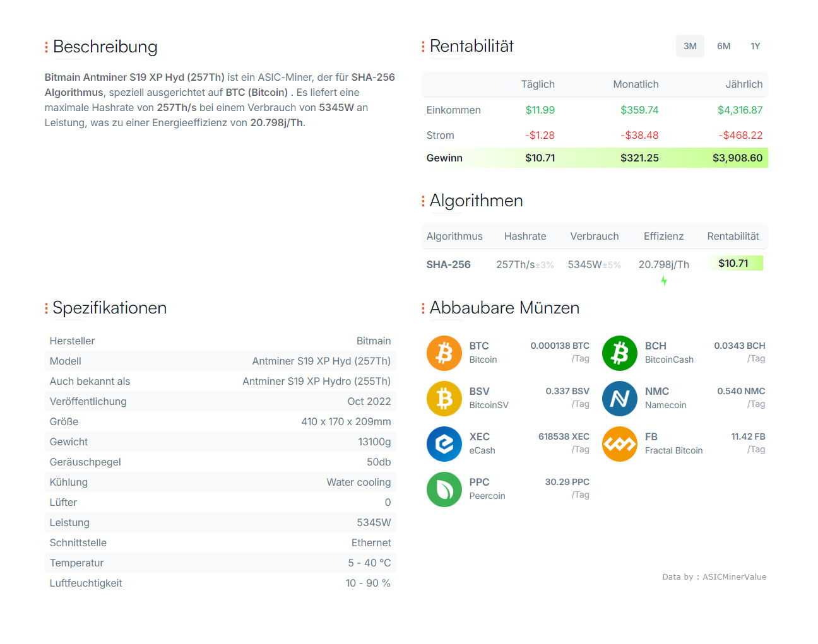Click the SHA-256 algorithm name
The width and height of the screenshot is (818, 644).
click(x=448, y=264)
